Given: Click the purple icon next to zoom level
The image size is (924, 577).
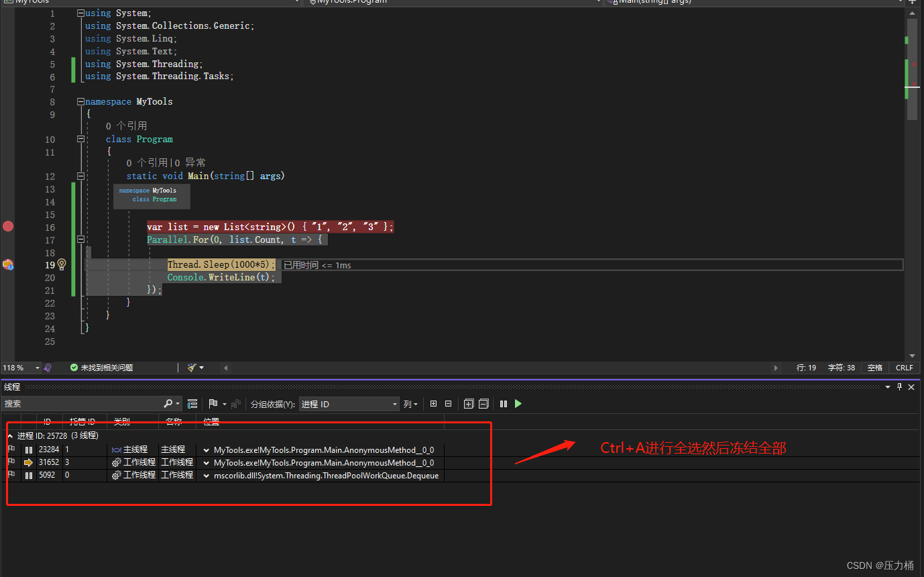Looking at the screenshot, I should click(x=48, y=368).
